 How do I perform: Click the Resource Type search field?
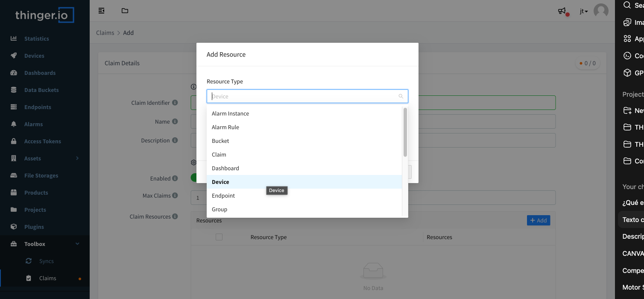click(304, 96)
